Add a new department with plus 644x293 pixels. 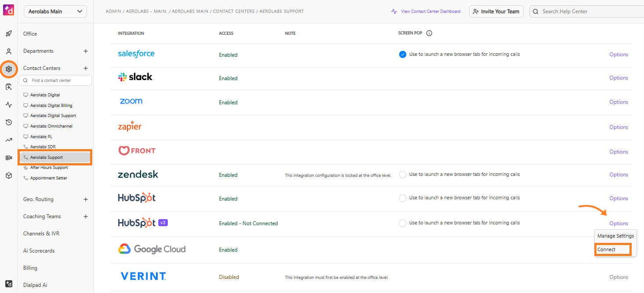[x=86, y=51]
